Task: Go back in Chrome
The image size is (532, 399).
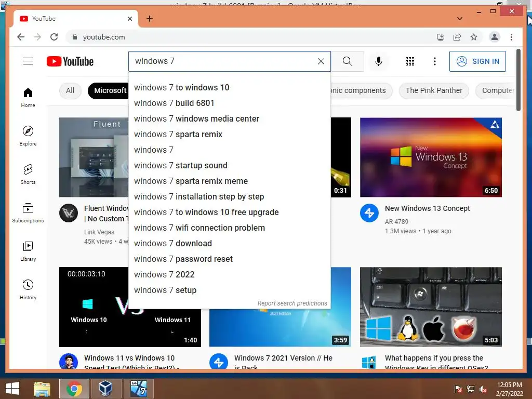Action: pyautogui.click(x=21, y=37)
